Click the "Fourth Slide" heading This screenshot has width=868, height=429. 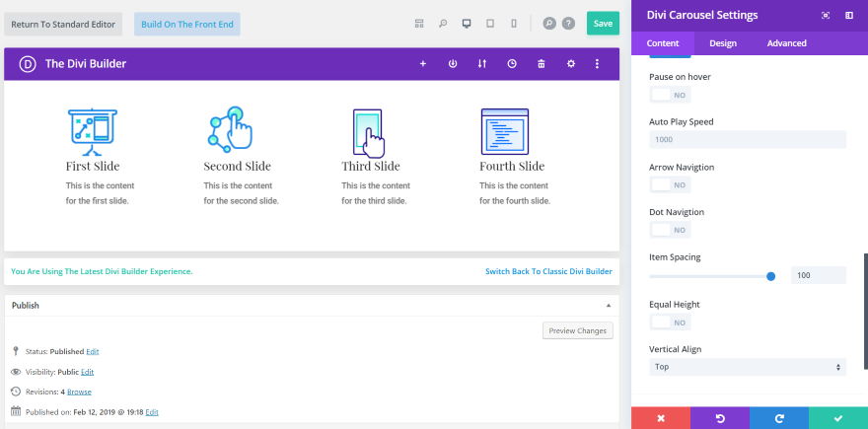[x=512, y=166]
